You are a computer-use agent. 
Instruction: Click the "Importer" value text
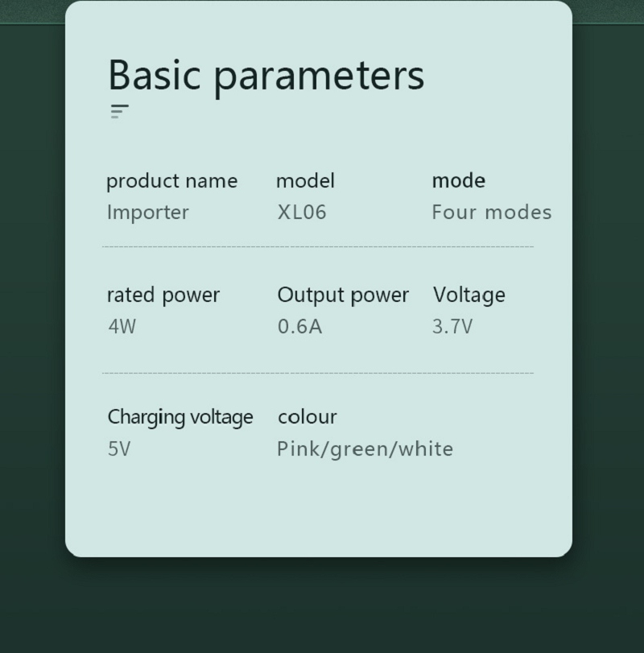point(148,213)
